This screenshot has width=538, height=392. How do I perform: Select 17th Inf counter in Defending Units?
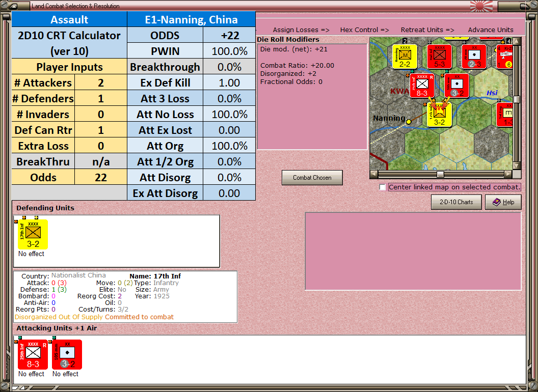[x=33, y=234]
